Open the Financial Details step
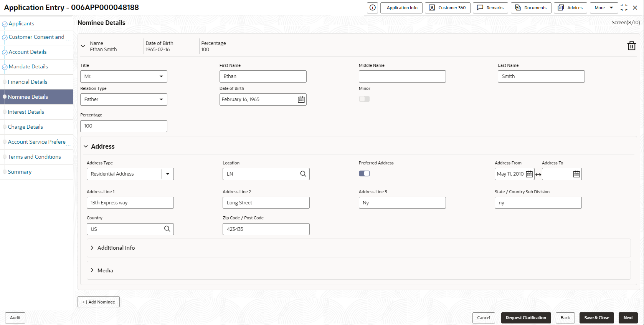This screenshot has width=644, height=325. 28,82
